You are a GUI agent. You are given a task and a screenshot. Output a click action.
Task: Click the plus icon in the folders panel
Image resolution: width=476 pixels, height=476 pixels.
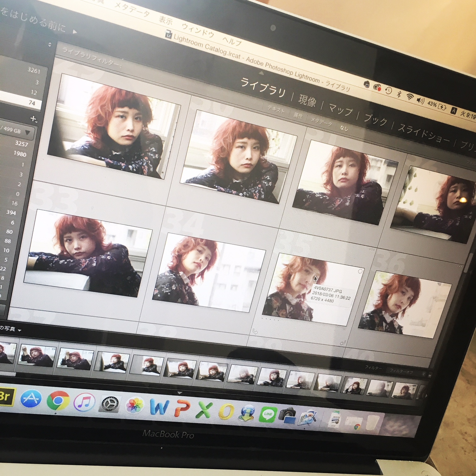coord(33,119)
